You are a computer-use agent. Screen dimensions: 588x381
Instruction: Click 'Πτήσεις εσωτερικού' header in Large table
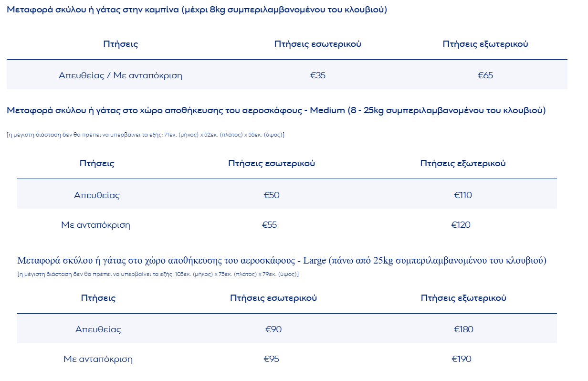273,298
